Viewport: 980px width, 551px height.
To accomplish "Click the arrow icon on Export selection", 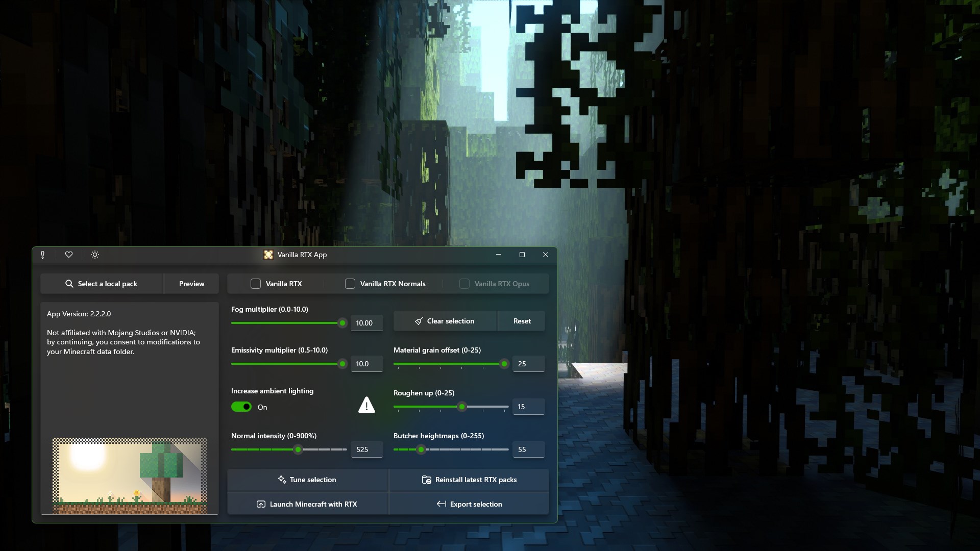I will tap(442, 504).
